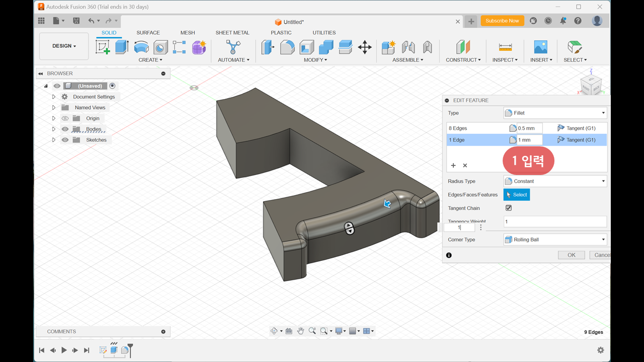Switch to the SURFACE tab
Screen dimensions: 644x362
(x=148, y=33)
